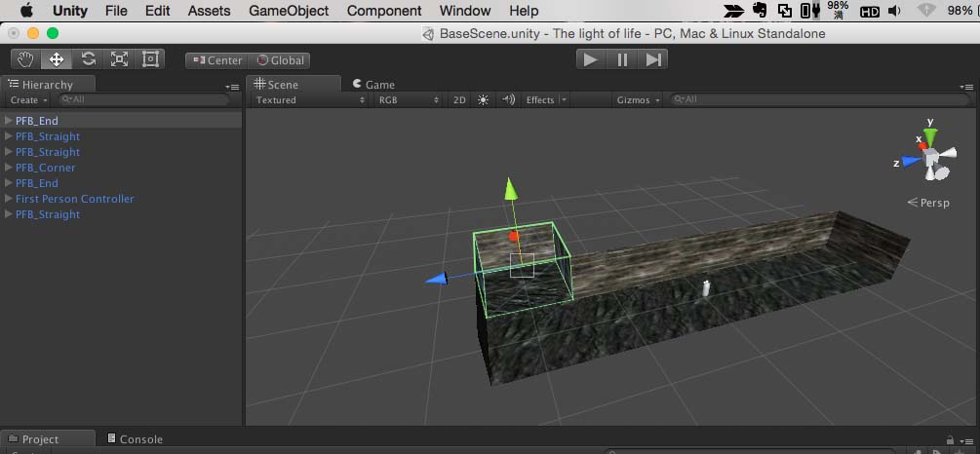Screen dimensions: 980x454
Task: Toggle scene audio speaker icon
Action: tap(509, 100)
